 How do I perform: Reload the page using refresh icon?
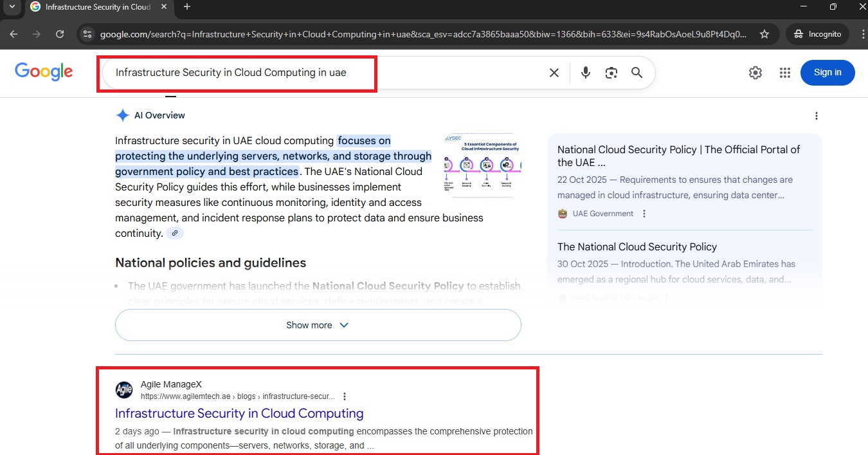point(60,34)
